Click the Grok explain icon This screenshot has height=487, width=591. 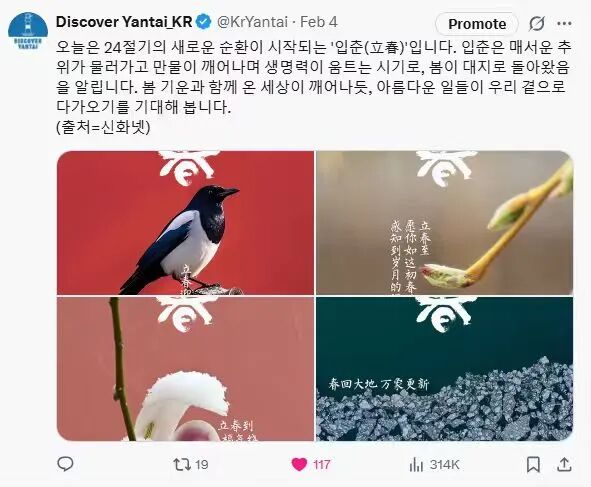[x=536, y=24]
